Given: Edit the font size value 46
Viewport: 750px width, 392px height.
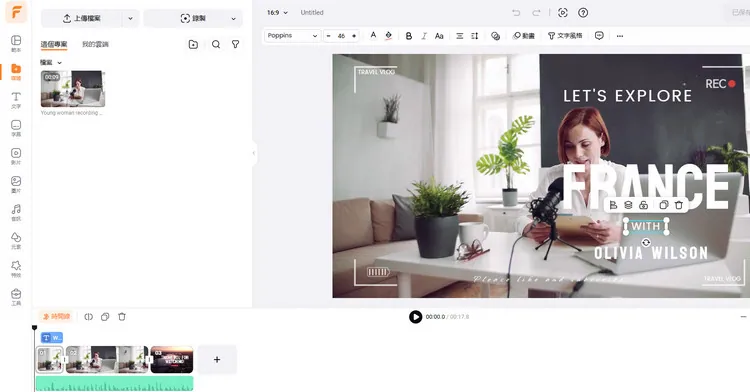Looking at the screenshot, I should 341,36.
